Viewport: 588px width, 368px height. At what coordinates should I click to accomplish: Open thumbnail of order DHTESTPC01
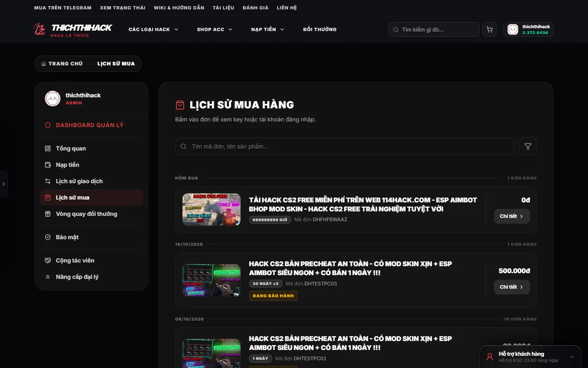pyautogui.click(x=212, y=353)
